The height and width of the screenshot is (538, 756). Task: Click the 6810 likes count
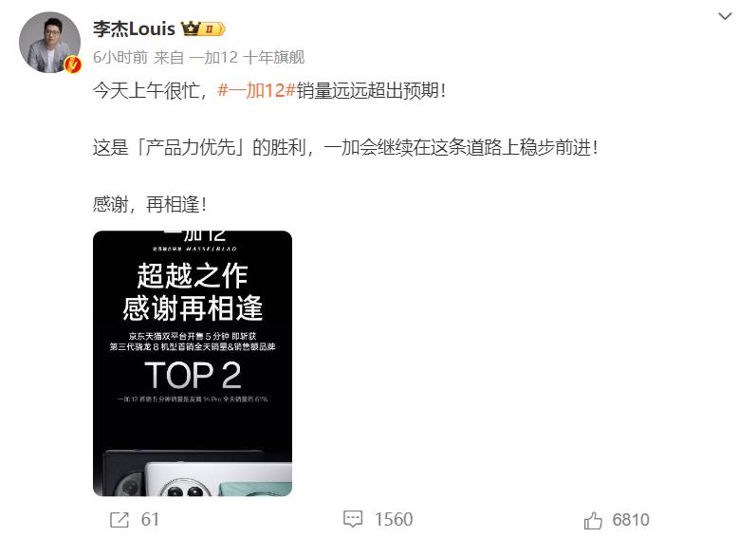(x=631, y=520)
